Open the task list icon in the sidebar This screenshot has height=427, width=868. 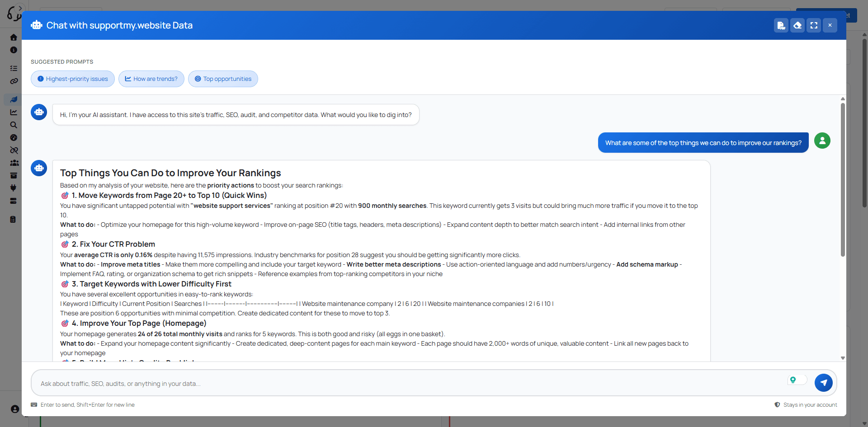[x=14, y=68]
